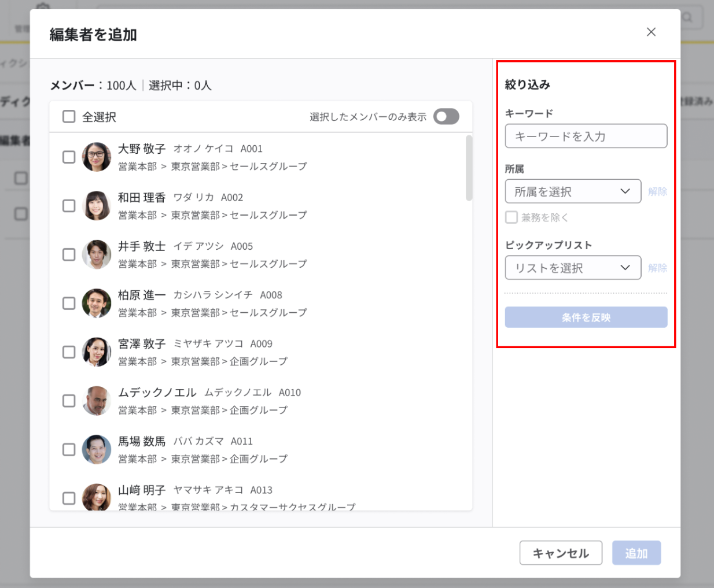Open the リストを選択 dropdown

[x=572, y=267]
